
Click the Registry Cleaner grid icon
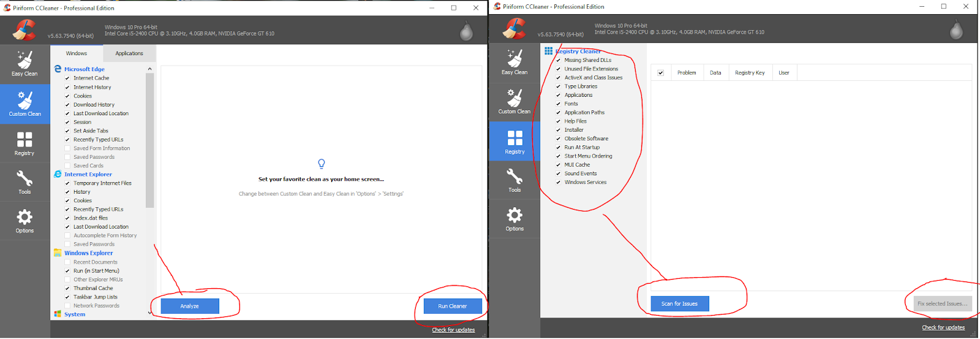(548, 51)
